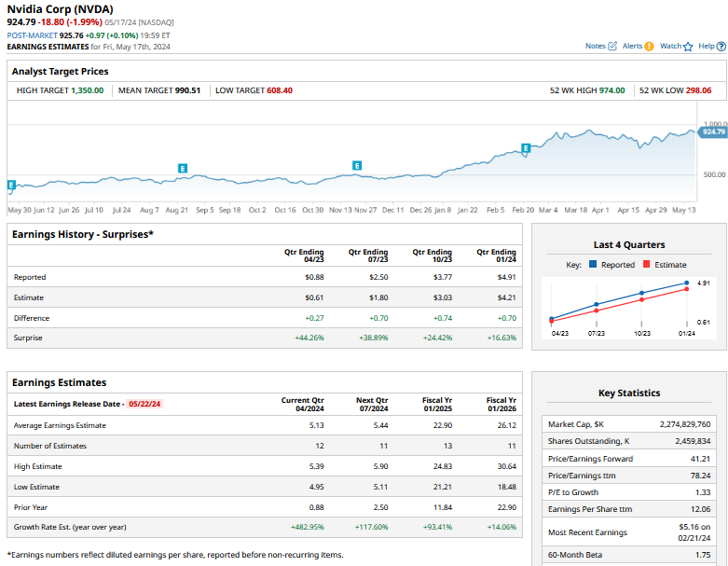Click the earnings E marker near Aug 21
This screenshot has width=728, height=566.
[183, 168]
